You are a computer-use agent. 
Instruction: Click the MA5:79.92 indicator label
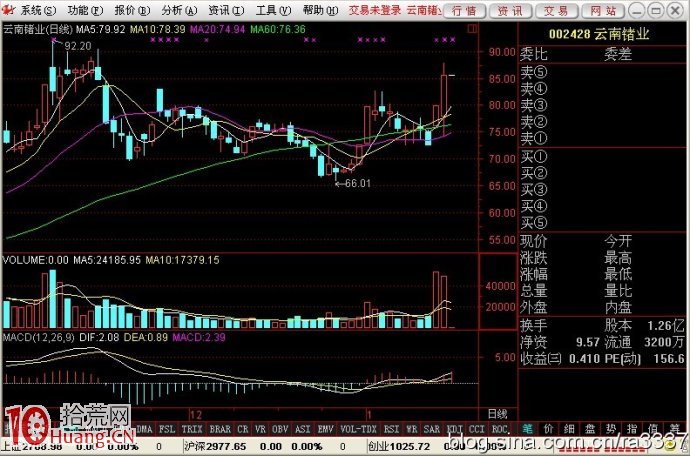point(100,29)
